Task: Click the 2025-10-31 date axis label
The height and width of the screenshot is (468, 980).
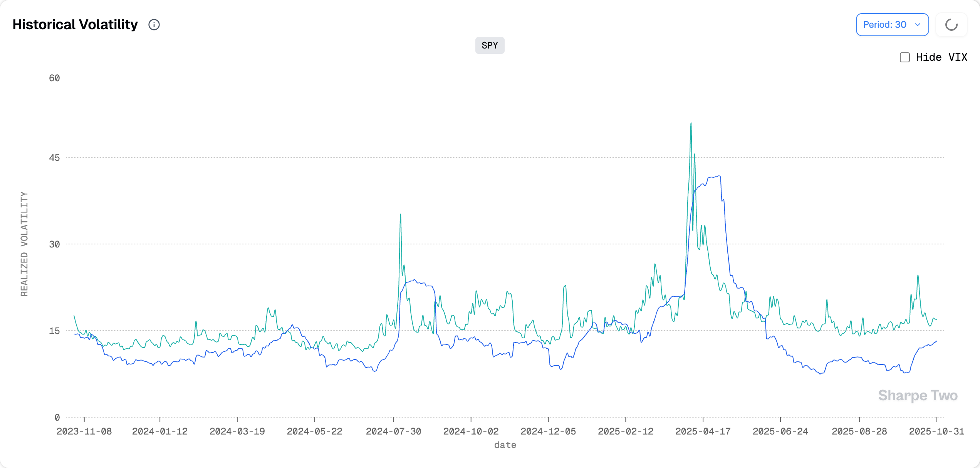Action: (936, 431)
